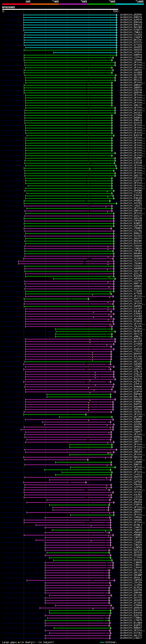This screenshot has width=146, height=644.
Task: Select the UniRef100_Q68FH4 label
Action: coord(131,93)
